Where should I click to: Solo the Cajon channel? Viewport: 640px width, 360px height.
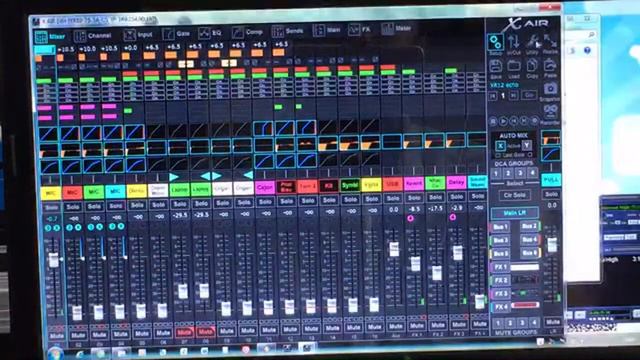click(265, 202)
